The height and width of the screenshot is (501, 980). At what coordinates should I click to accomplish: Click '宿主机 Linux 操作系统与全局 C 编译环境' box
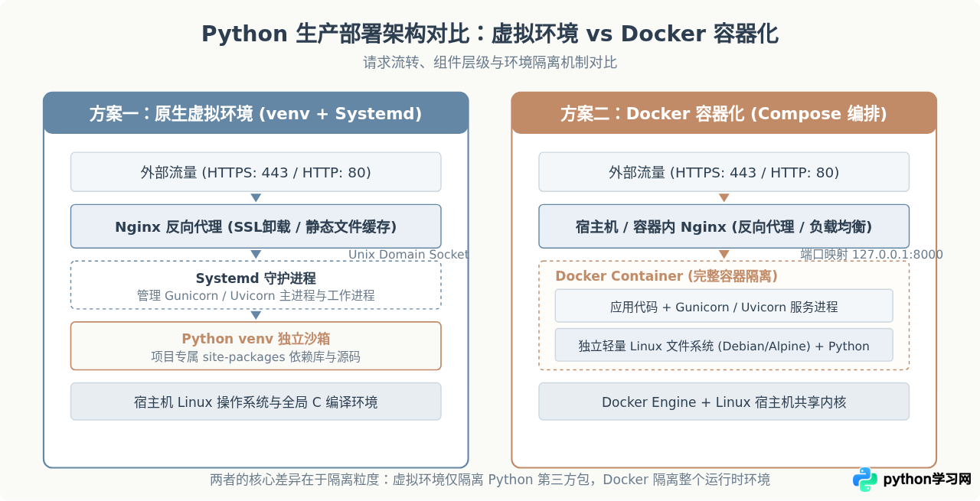[x=256, y=402]
